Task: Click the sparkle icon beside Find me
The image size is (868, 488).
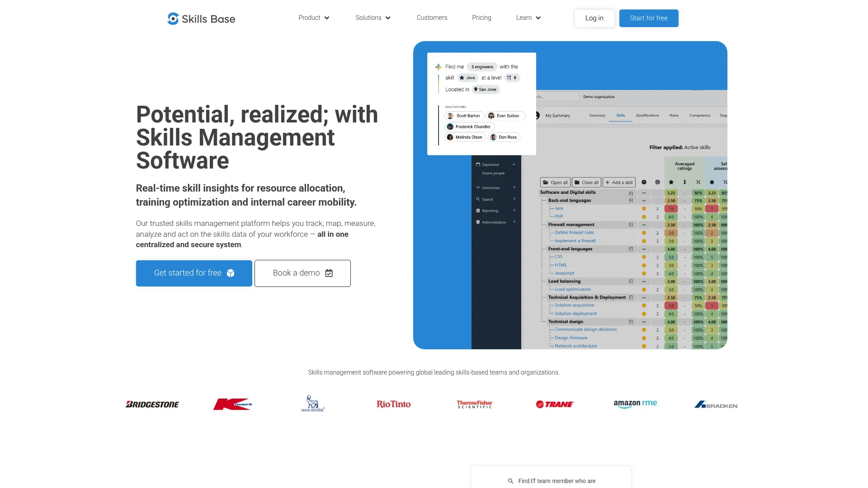Action: [x=438, y=67]
